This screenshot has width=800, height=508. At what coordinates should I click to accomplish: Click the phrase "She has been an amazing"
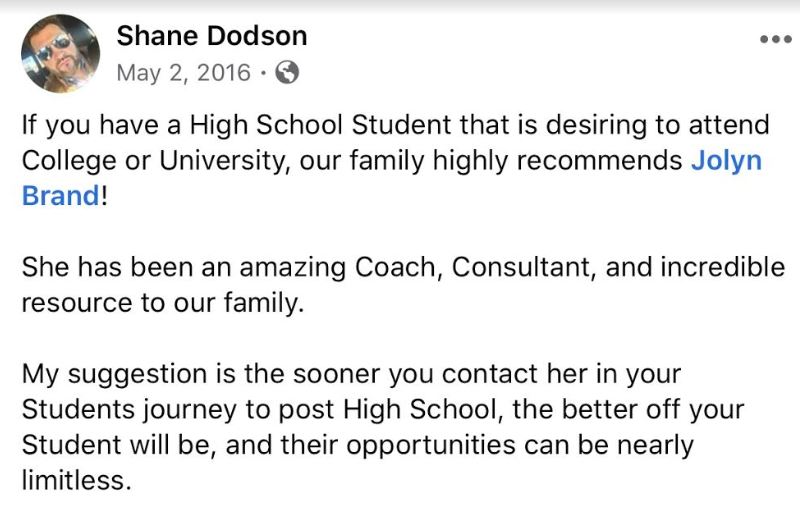click(184, 268)
